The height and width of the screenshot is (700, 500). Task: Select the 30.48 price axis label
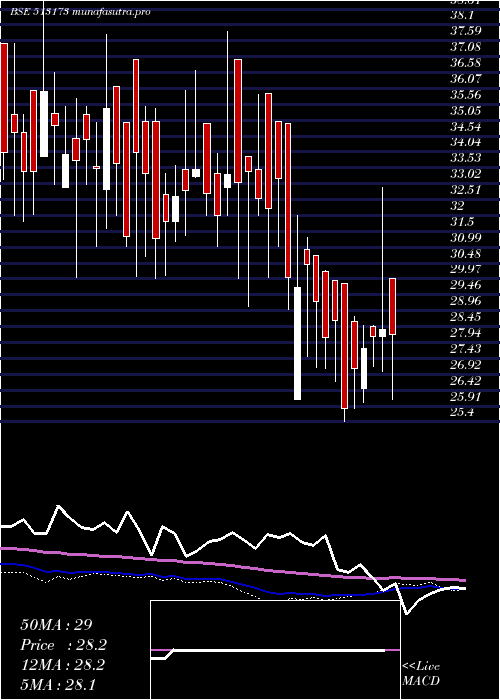[x=466, y=254]
